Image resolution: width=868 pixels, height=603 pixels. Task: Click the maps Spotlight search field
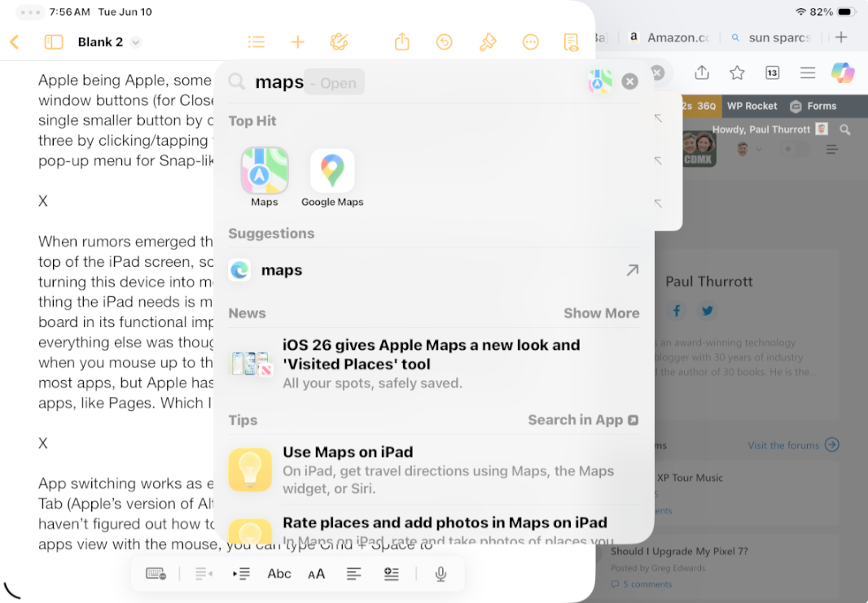click(407, 82)
